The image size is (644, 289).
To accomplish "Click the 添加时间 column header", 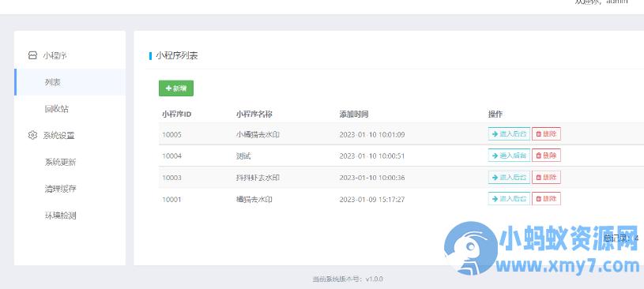I will (x=354, y=114).
